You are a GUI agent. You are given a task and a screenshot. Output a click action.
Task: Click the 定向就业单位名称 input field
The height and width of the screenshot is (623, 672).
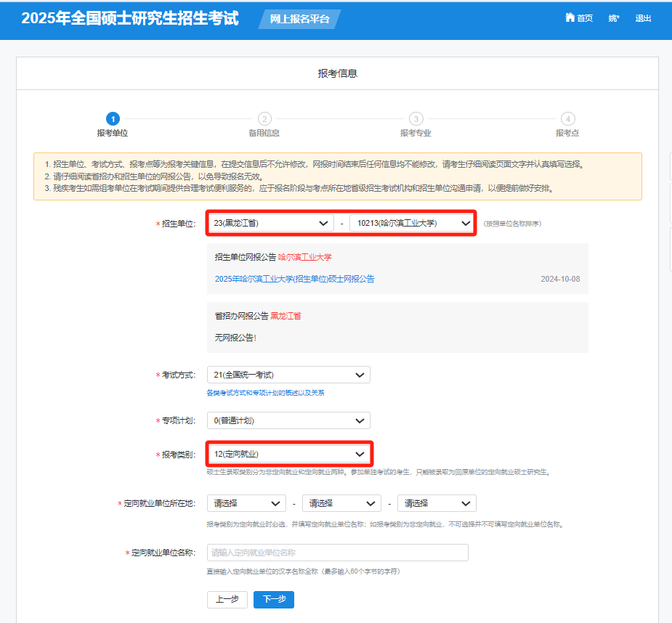(337, 553)
